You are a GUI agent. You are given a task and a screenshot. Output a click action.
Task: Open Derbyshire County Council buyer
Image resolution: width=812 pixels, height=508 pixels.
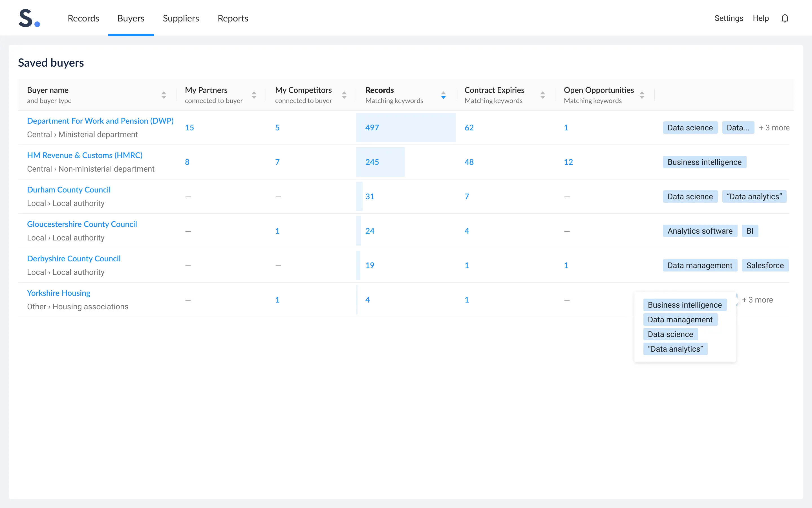click(x=74, y=258)
